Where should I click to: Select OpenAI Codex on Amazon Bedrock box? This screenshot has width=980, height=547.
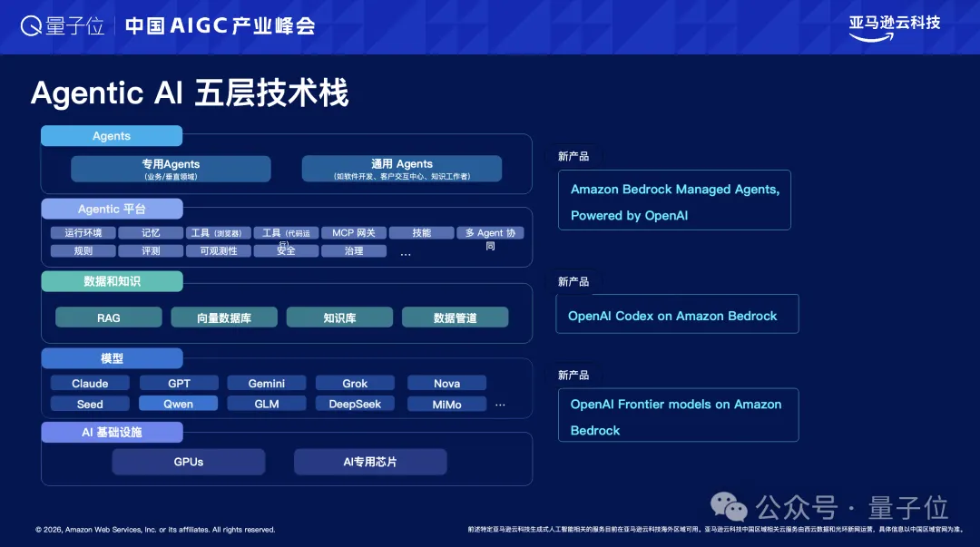pos(678,314)
